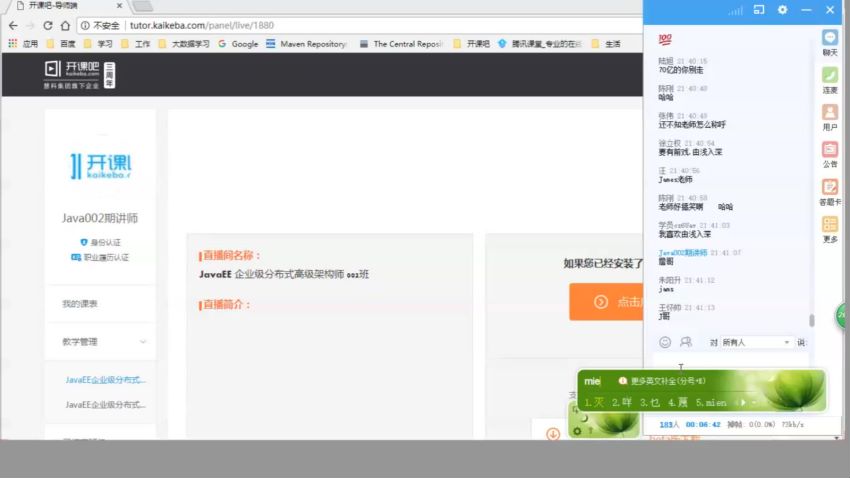Screen dimensions: 850x478
Task: Choose candidate 1 灭 in input method
Action: point(594,403)
